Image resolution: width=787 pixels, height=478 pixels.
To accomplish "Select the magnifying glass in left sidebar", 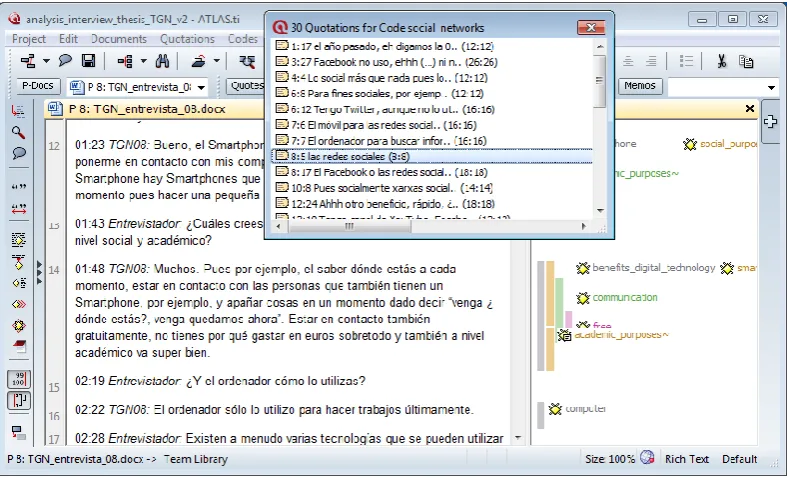I will coord(18,133).
